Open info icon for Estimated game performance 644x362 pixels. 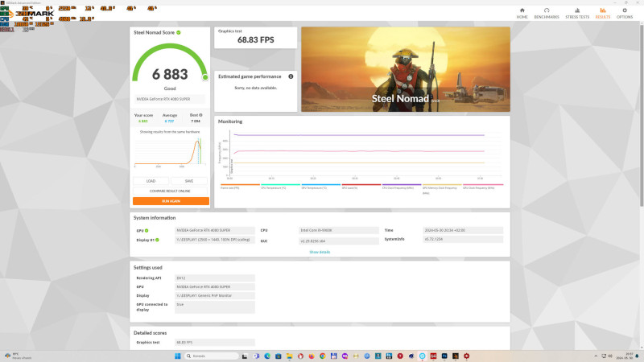coord(291,76)
